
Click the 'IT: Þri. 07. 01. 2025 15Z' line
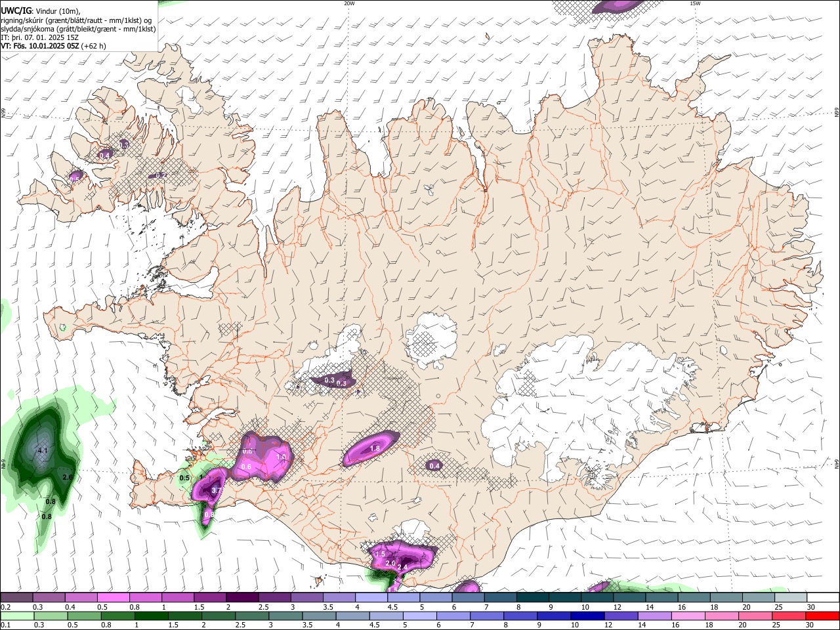[x=40, y=37]
